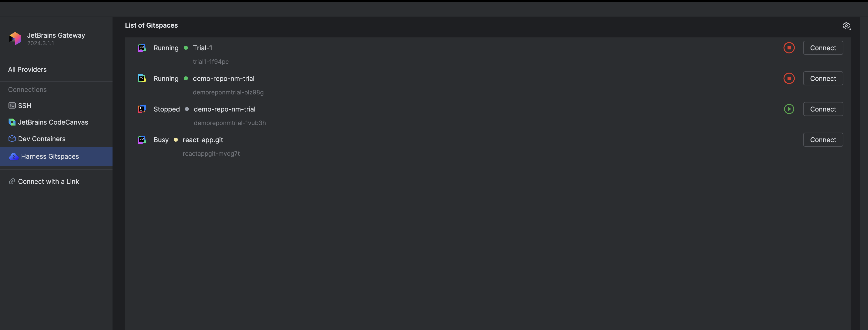
Task: Open the gitspaces settings gear
Action: click(846, 26)
